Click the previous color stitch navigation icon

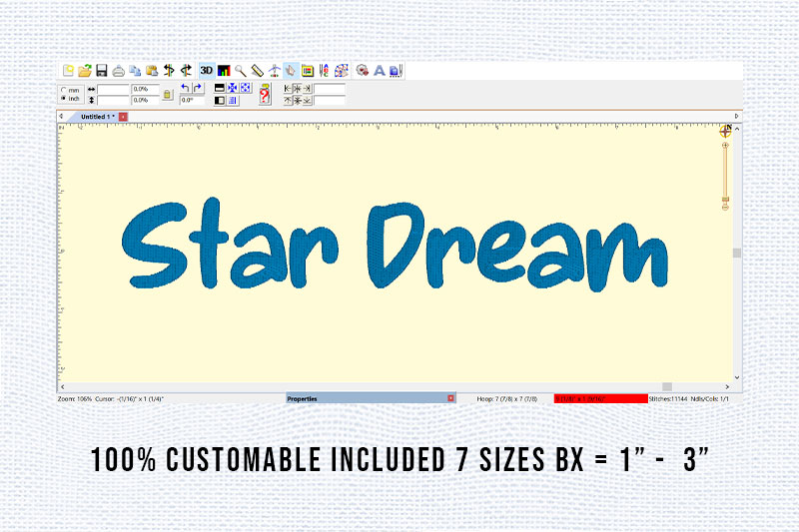point(169,70)
